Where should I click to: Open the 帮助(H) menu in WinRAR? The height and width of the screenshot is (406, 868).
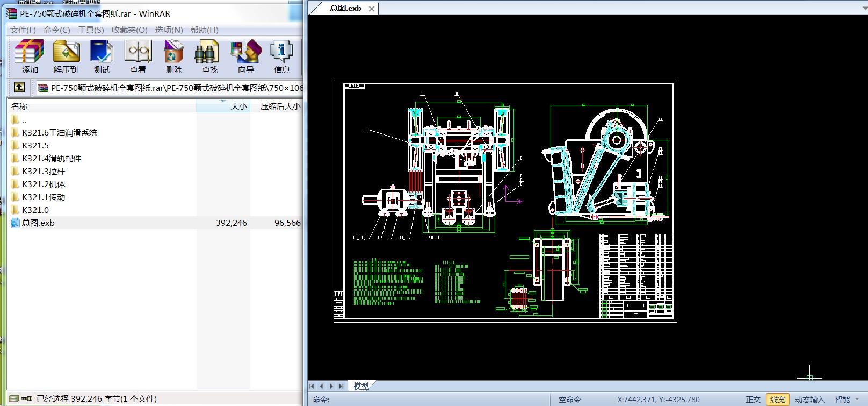[205, 30]
